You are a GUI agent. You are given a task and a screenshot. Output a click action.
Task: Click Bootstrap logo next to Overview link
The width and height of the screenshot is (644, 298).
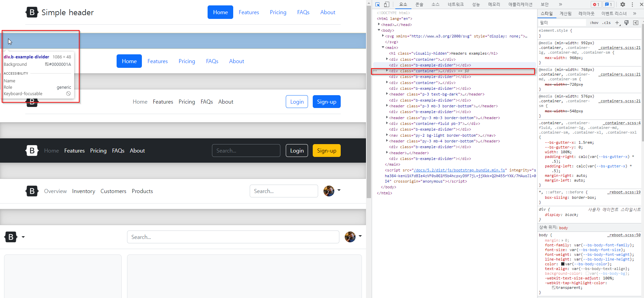[x=32, y=191]
